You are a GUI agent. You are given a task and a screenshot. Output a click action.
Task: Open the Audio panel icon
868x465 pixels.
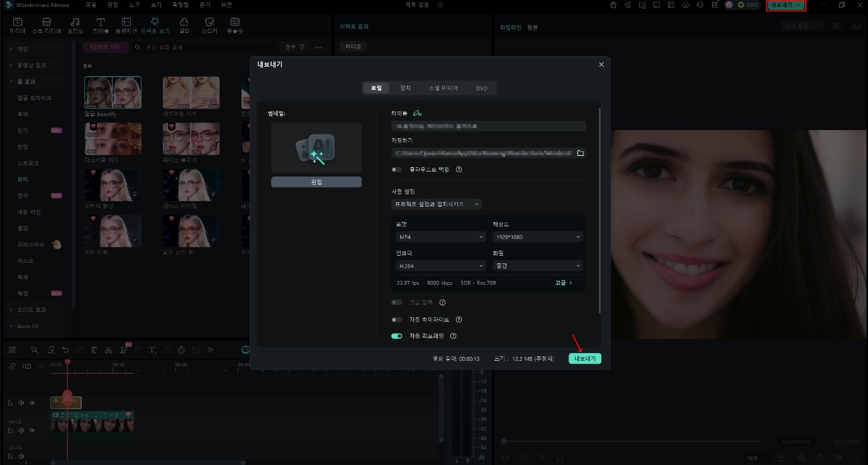(75, 25)
